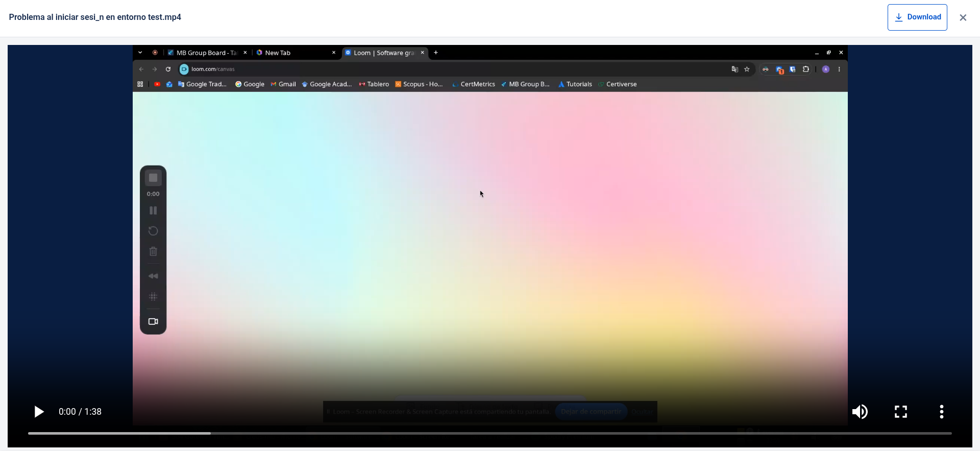Open video more options menu
The image size is (980, 451).
click(x=942, y=412)
